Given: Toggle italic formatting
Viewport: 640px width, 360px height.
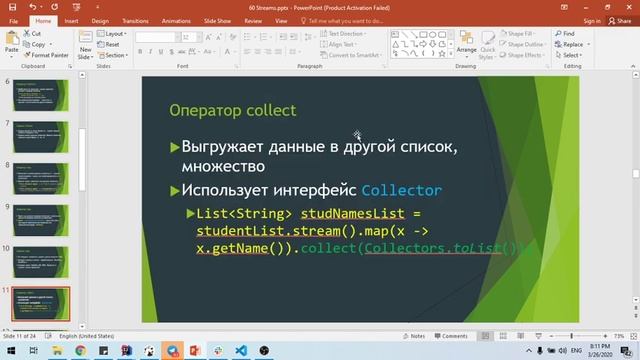Looking at the screenshot, I should [x=150, y=51].
